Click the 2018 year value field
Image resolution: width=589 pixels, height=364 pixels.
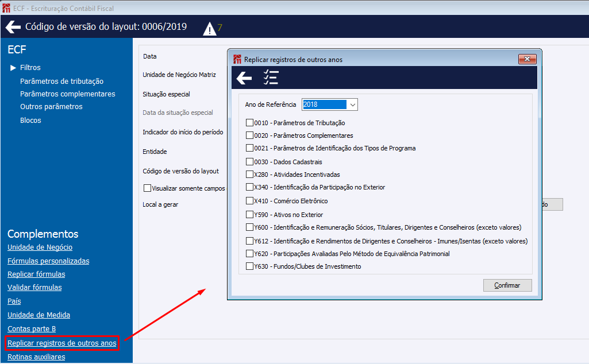click(325, 104)
